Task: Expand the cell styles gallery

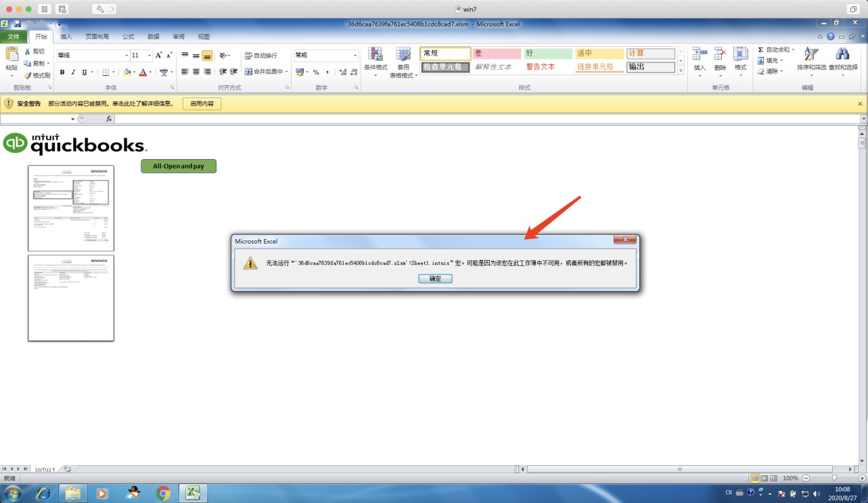Action: 681,70
